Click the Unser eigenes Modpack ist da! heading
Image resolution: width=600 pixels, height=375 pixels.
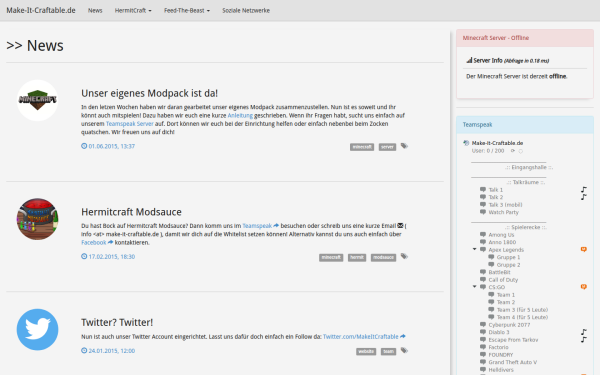pyautogui.click(x=149, y=93)
